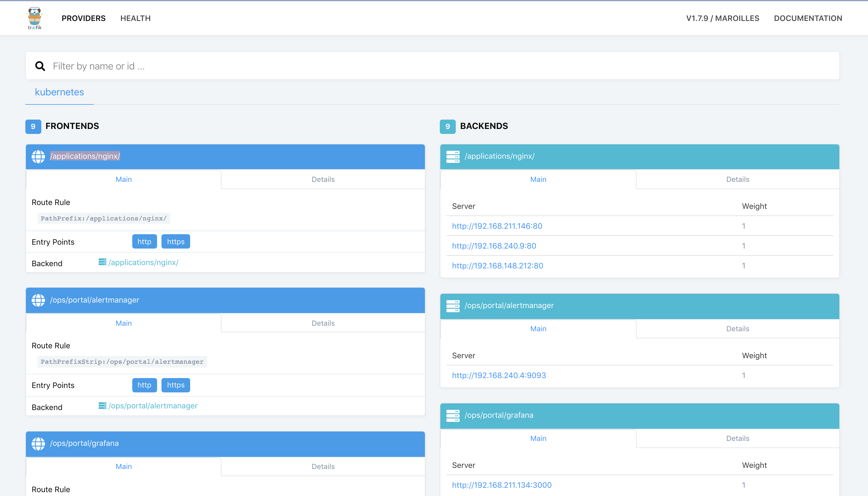The width and height of the screenshot is (868, 496).
Task: Open the Health page in navbar
Action: [135, 18]
